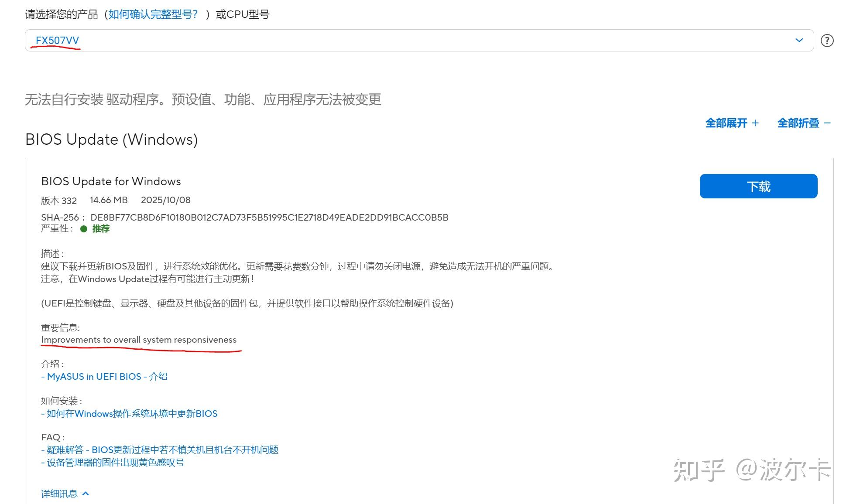853x504 pixels.
Task: Open 设备管理器的固件出现黄色感叹号 FAQ link
Action: (x=113, y=462)
